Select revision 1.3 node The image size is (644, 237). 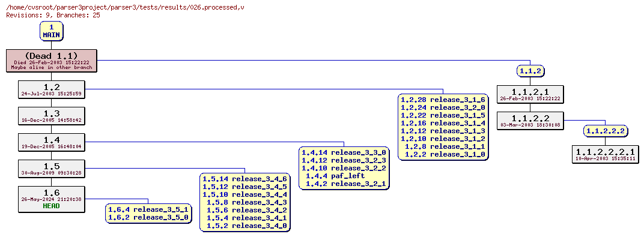[51, 116]
